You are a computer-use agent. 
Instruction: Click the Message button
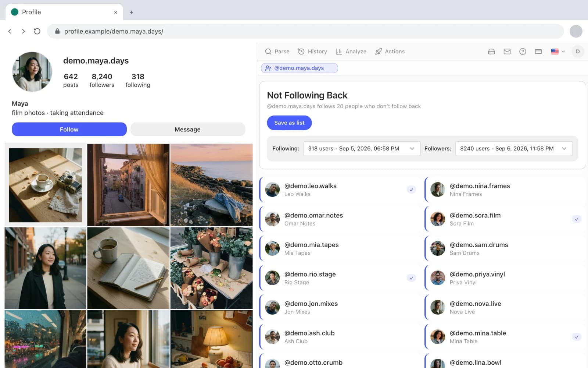[187, 130]
